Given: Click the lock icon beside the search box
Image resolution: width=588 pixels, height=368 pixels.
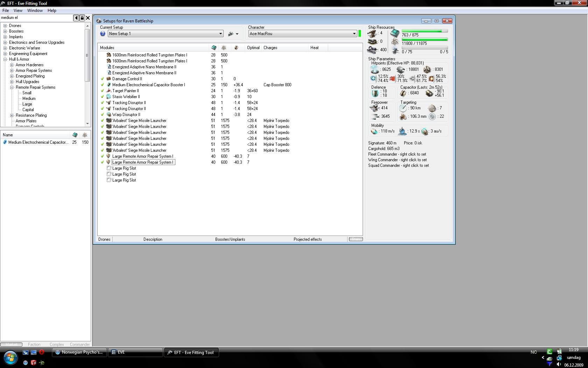Looking at the screenshot, I should pos(82,18).
